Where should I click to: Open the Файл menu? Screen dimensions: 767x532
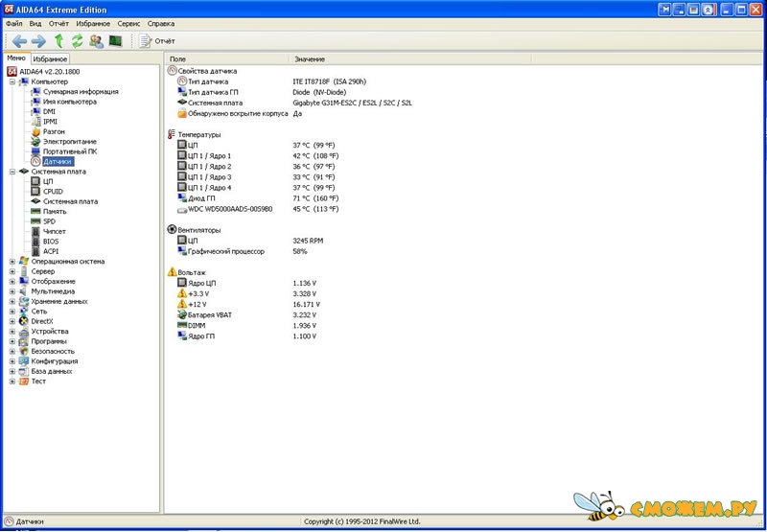coord(14,23)
